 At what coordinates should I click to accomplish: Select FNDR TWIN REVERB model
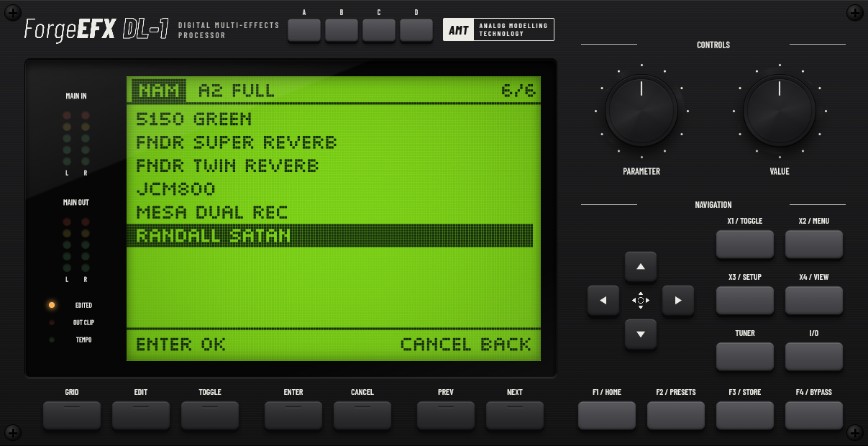[330, 165]
